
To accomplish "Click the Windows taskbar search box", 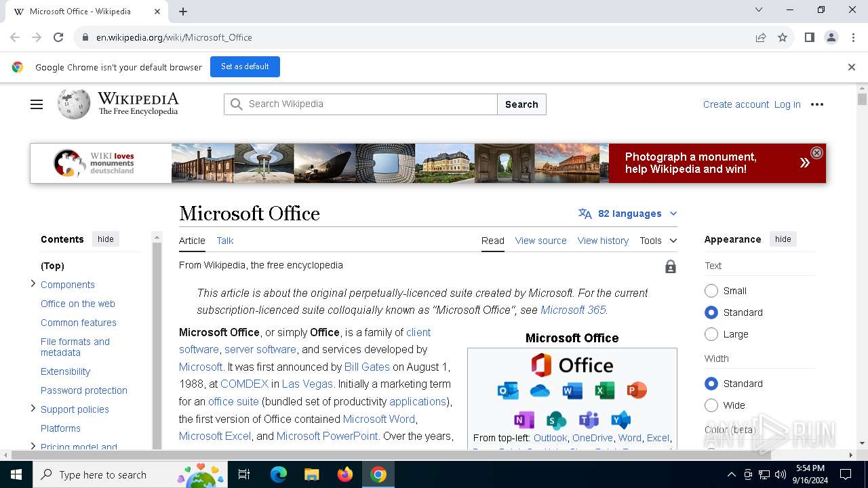I will click(x=129, y=474).
